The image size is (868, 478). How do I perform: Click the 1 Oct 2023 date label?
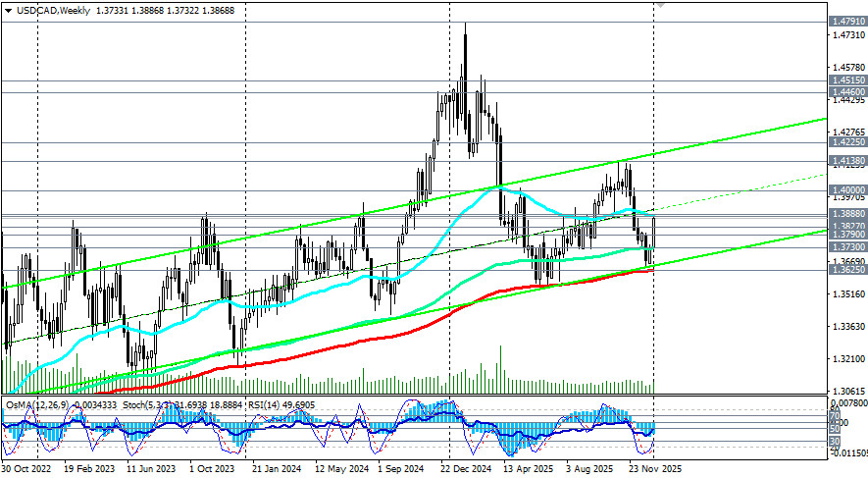(214, 469)
